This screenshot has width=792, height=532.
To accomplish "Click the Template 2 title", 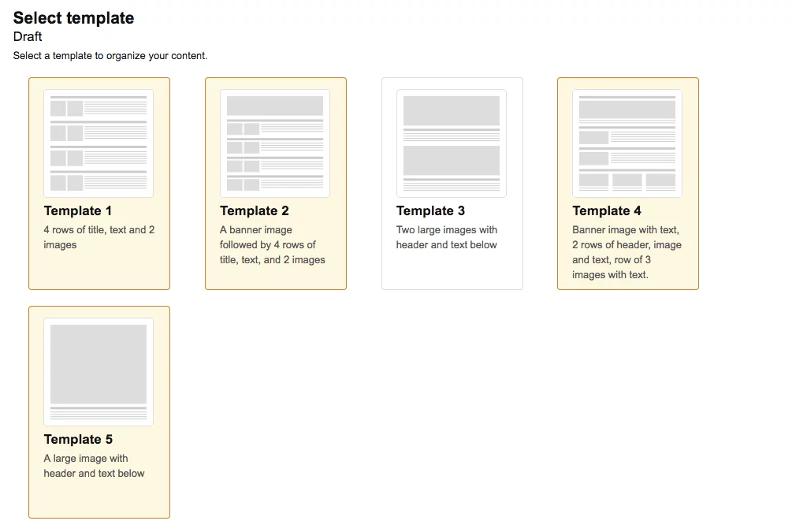I will coord(254,210).
